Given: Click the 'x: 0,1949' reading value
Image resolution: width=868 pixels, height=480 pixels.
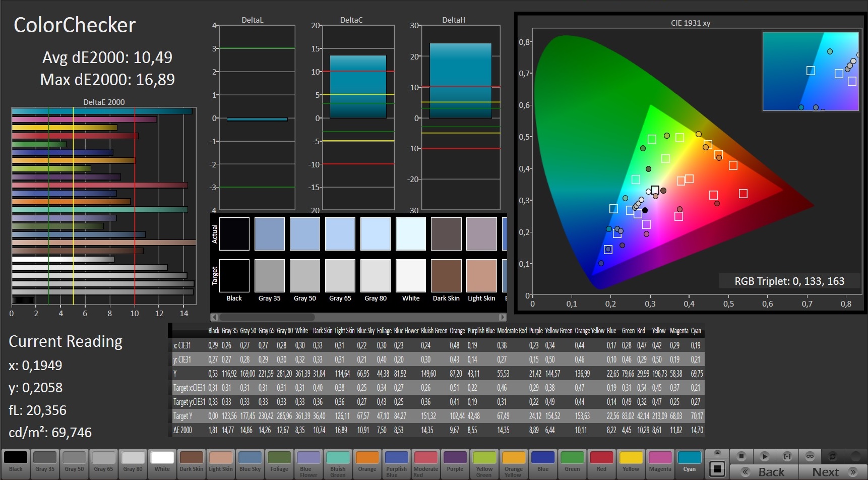Looking at the screenshot, I should click(35, 366).
